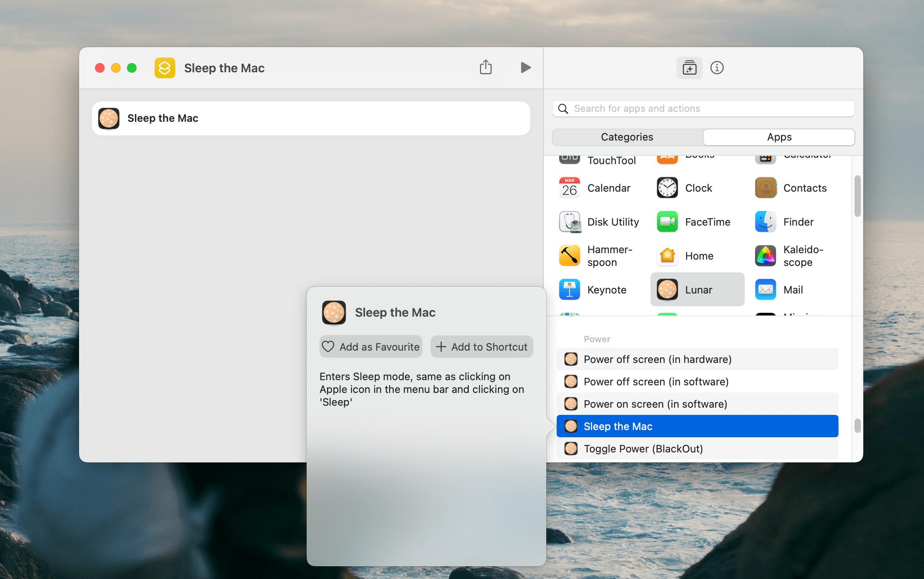Image resolution: width=924 pixels, height=579 pixels.
Task: Focus the Search for apps and actions field
Action: point(703,109)
